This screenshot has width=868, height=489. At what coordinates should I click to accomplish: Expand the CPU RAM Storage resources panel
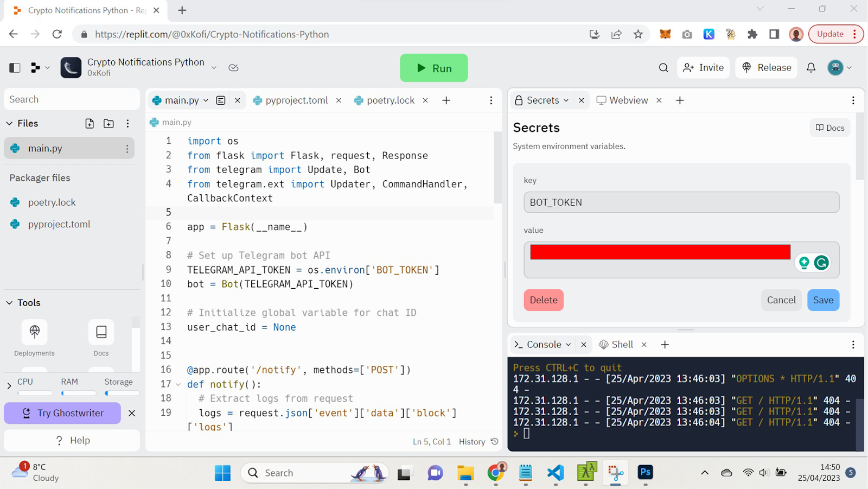pyautogui.click(x=9, y=386)
